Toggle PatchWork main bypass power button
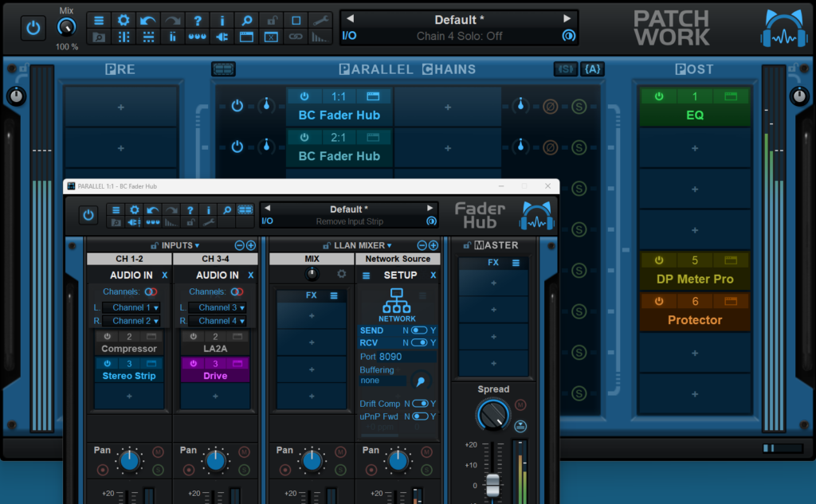 [x=33, y=28]
